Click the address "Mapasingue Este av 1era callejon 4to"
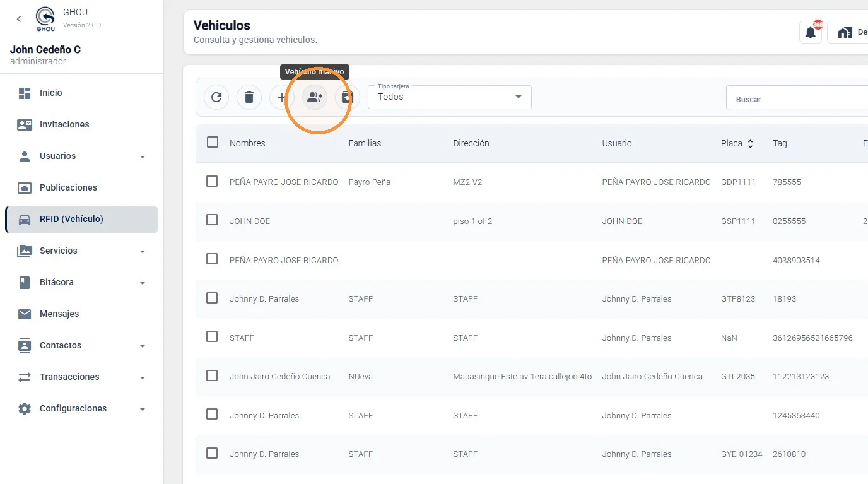The width and height of the screenshot is (868, 484). tap(522, 377)
